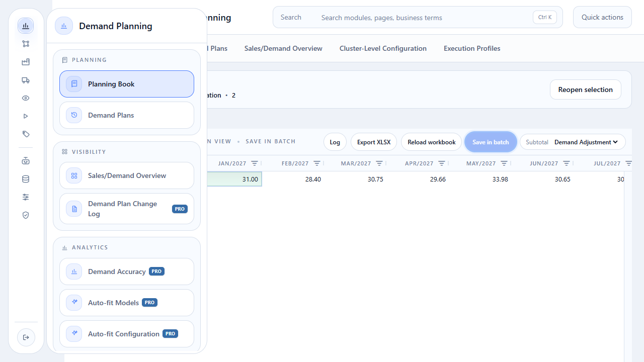Screen dimensions: 644x362
Task: Click the Reload workbook button
Action: click(x=431, y=142)
